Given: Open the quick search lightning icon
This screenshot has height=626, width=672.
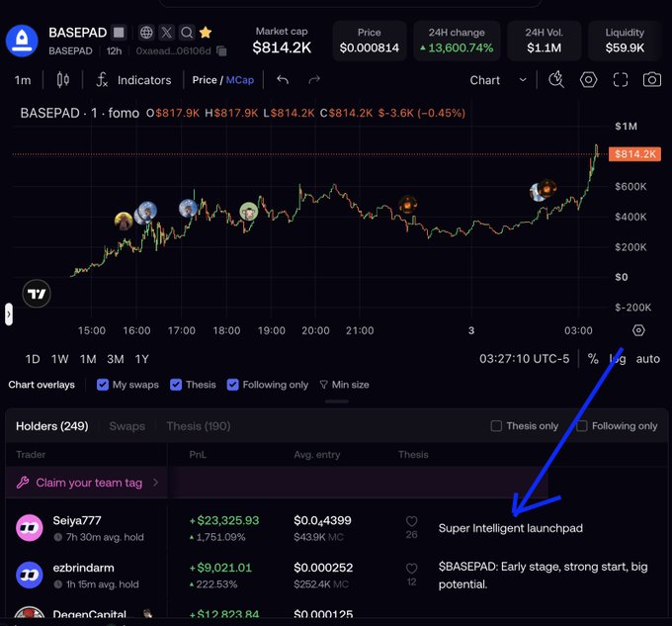Looking at the screenshot, I should click(556, 80).
